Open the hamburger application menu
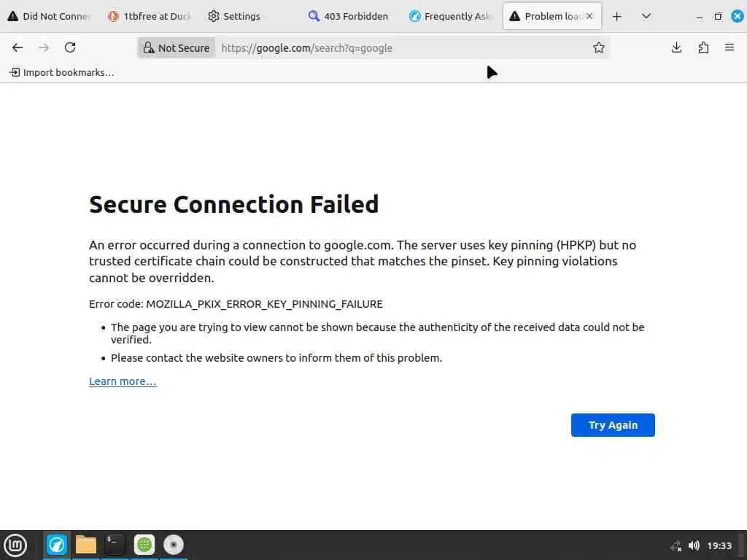 [729, 47]
